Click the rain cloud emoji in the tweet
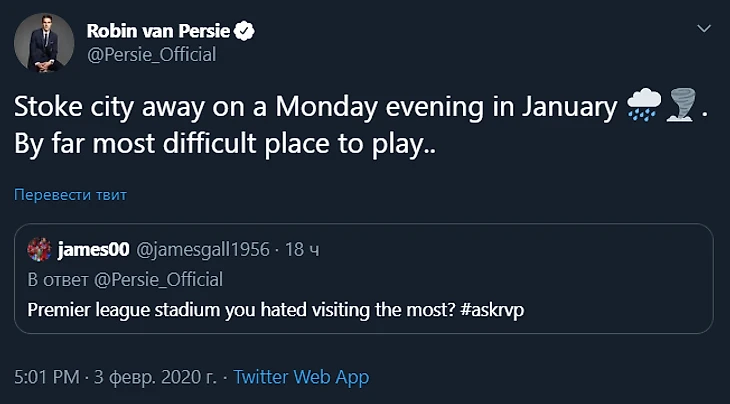Viewport: 730px width, 404px height. [x=641, y=105]
